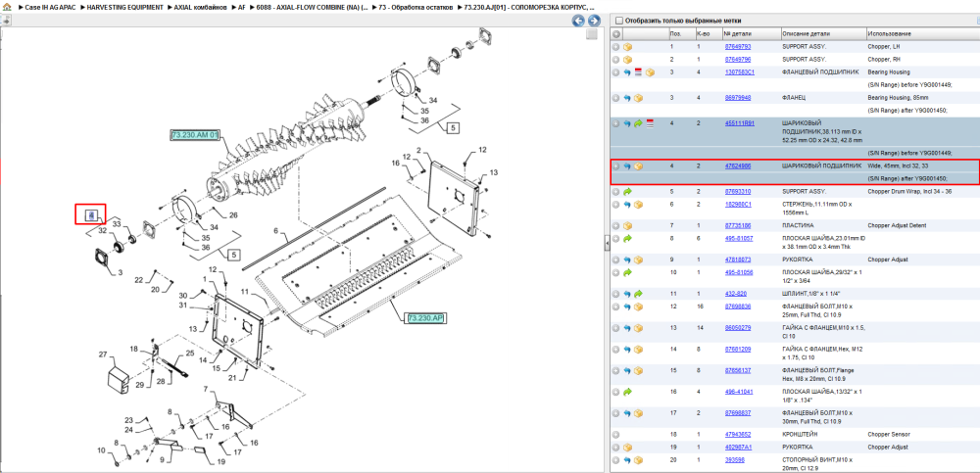Enable 'Отобразить только выбранные метки' checkbox
This screenshot has width=980, height=473.
[x=618, y=20]
